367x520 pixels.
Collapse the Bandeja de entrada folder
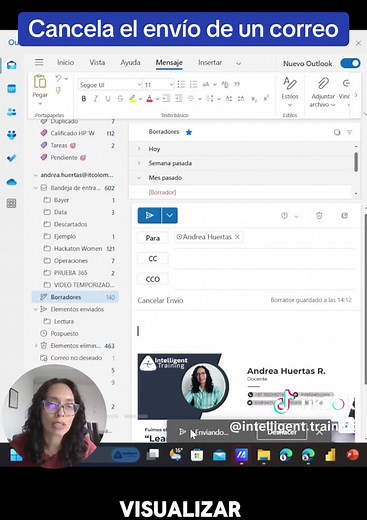36,188
